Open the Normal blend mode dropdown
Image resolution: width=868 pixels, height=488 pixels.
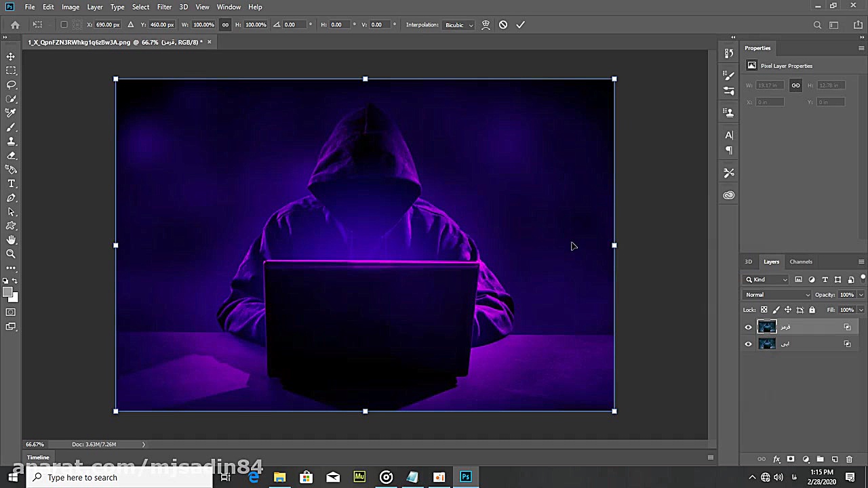tap(777, 295)
